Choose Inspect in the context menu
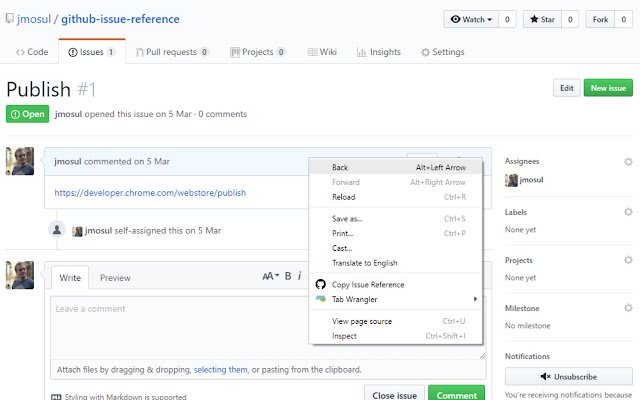Viewport: 640px width, 400px height. (396, 336)
